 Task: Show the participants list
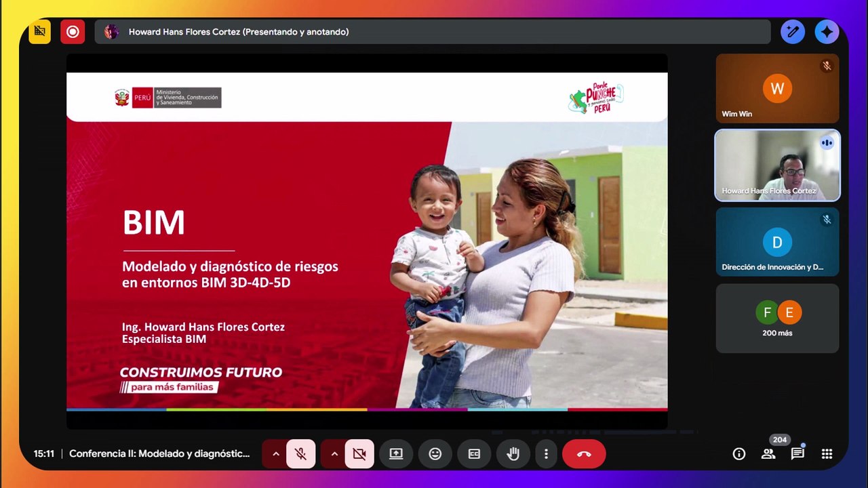click(768, 454)
